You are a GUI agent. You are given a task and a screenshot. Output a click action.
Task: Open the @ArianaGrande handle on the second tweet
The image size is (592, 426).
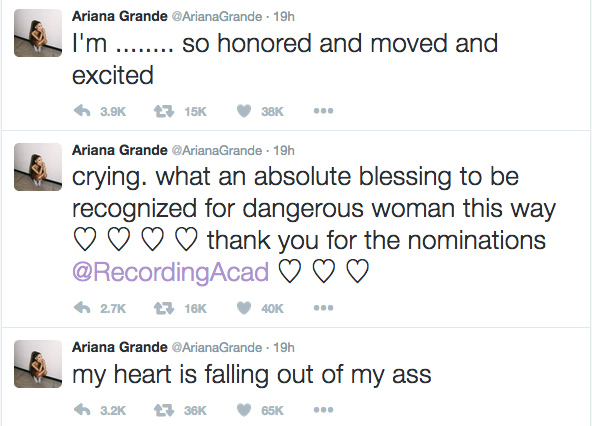point(217,150)
